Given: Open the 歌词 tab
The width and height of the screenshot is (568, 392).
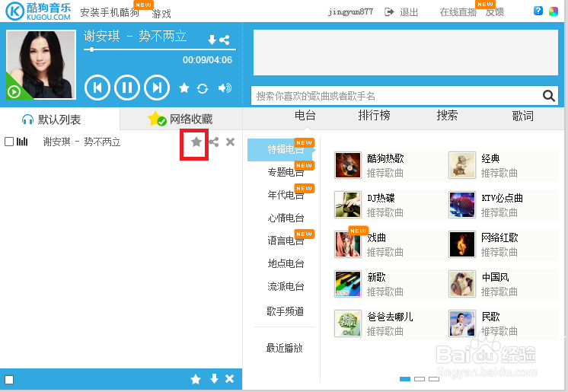Looking at the screenshot, I should tap(523, 116).
